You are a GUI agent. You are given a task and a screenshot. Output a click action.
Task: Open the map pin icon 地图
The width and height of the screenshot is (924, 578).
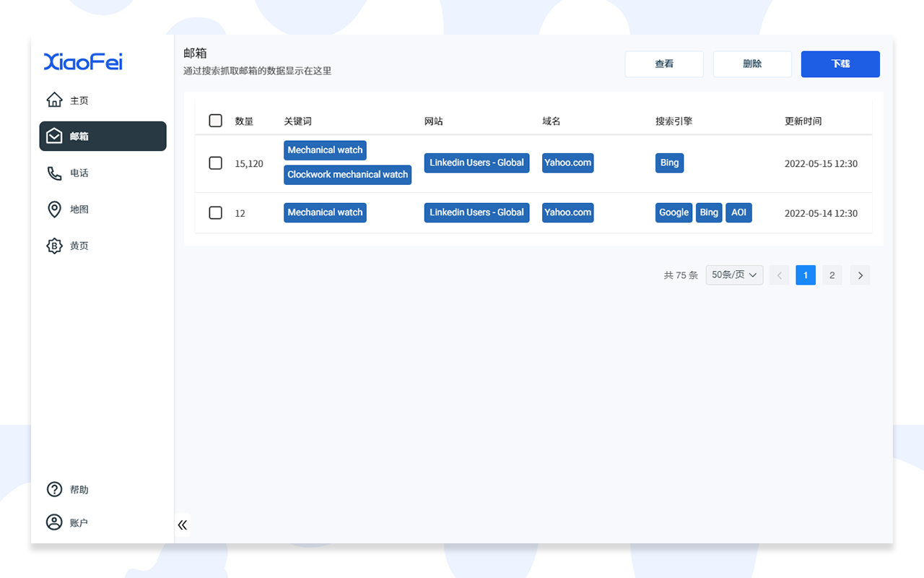[x=54, y=210]
